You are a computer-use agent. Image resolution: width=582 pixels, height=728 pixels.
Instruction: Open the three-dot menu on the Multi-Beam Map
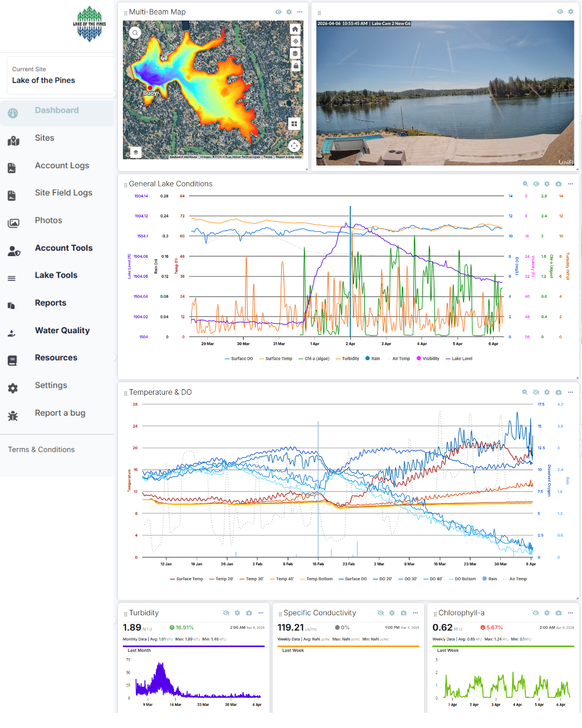tap(300, 11)
